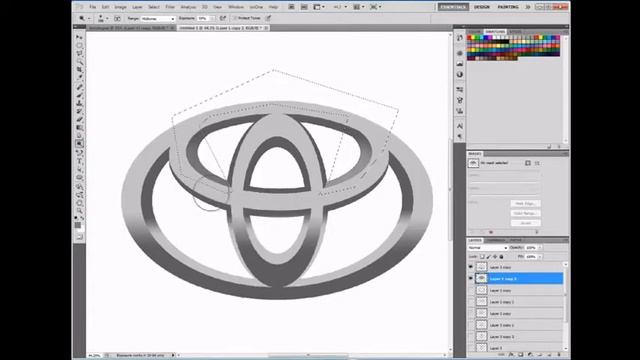Select the Gradient tool
Viewport: 640px width, 360px height.
pyautogui.click(x=79, y=128)
